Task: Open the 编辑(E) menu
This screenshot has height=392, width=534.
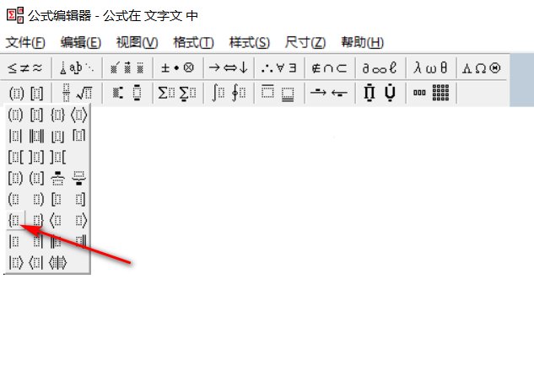Action: (81, 42)
